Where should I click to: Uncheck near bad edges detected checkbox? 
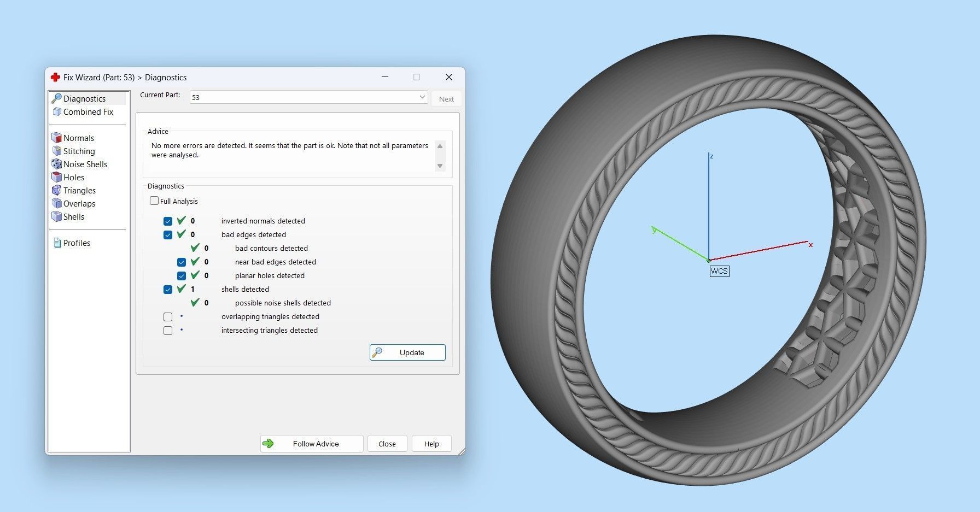pyautogui.click(x=182, y=262)
